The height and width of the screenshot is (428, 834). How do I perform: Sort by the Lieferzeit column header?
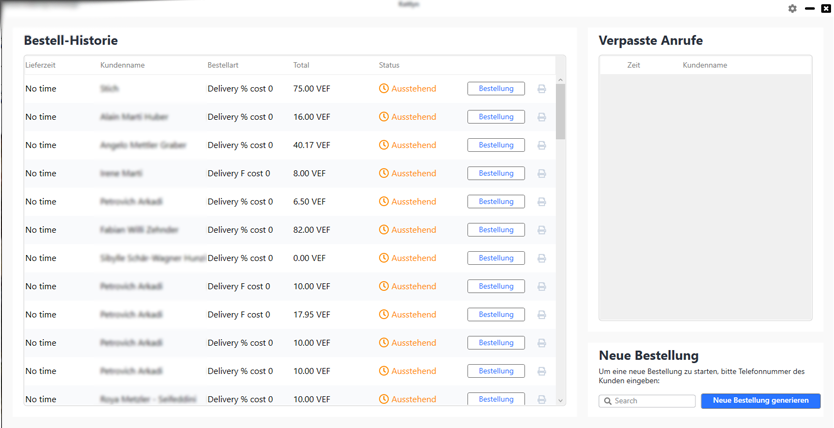40,65
